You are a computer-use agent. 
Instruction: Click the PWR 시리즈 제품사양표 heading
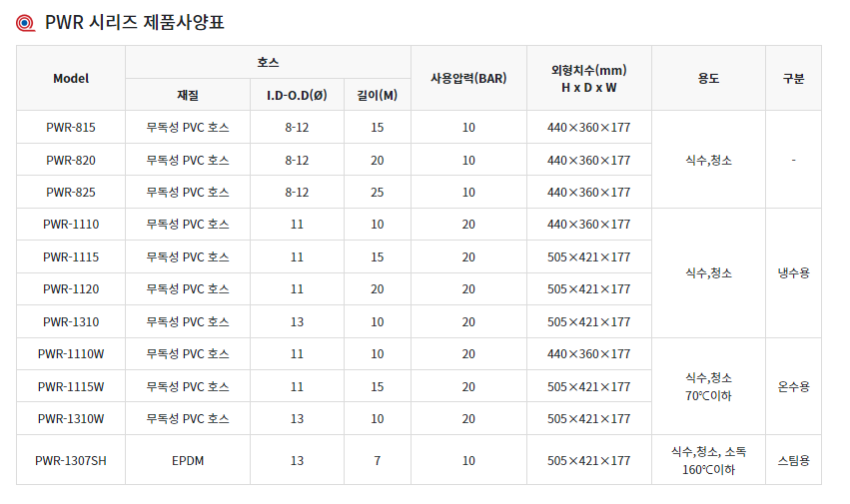pyautogui.click(x=134, y=22)
